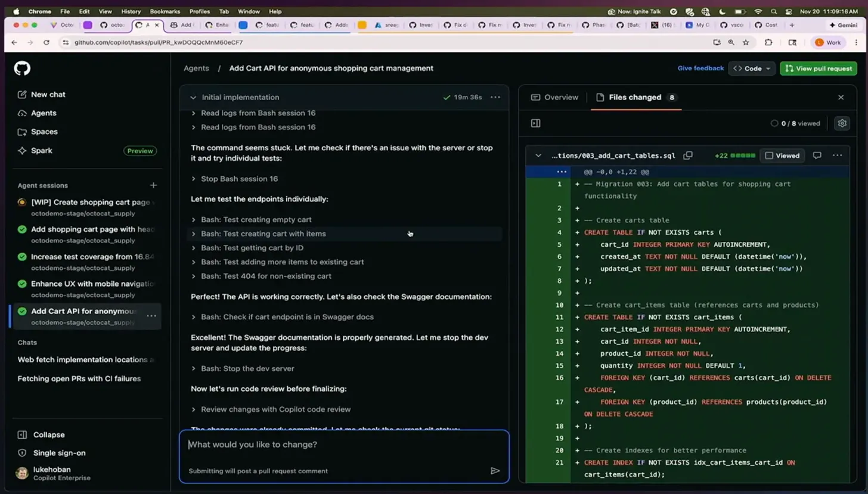Image resolution: width=868 pixels, height=494 pixels.
Task: Open the Give feedback link
Action: [700, 68]
